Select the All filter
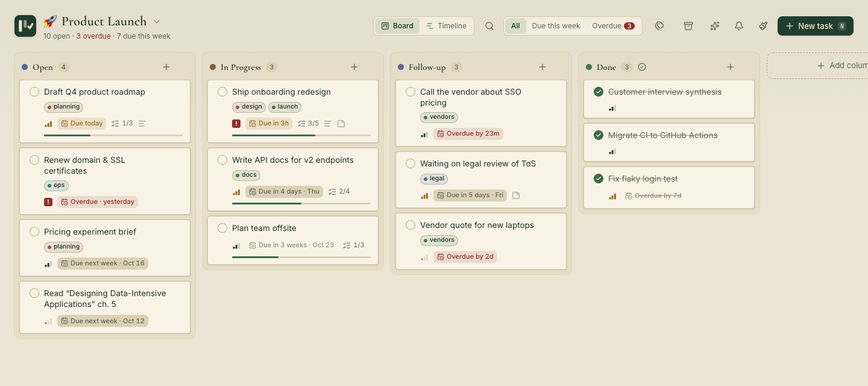The image size is (868, 386). click(x=515, y=26)
